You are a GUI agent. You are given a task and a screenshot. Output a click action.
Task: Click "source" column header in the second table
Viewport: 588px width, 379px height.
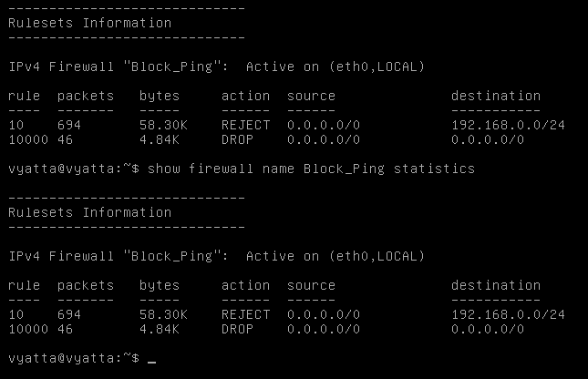tap(311, 285)
